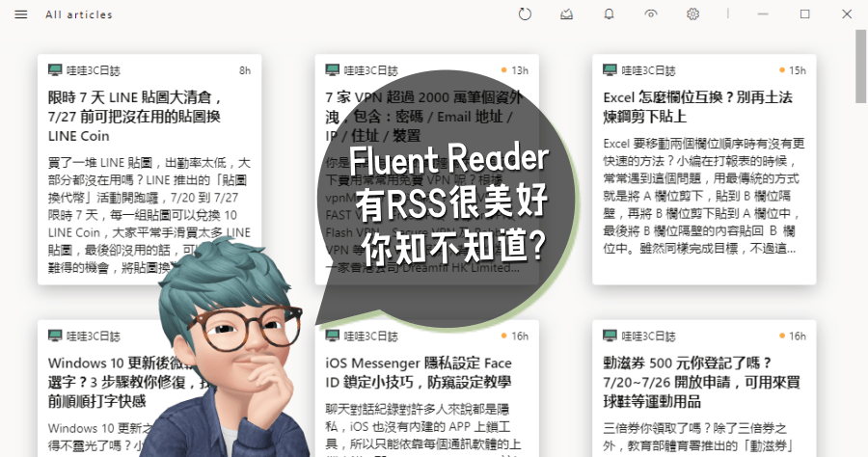868x457 pixels.
Task: Click the All articles title
Action: click(79, 14)
